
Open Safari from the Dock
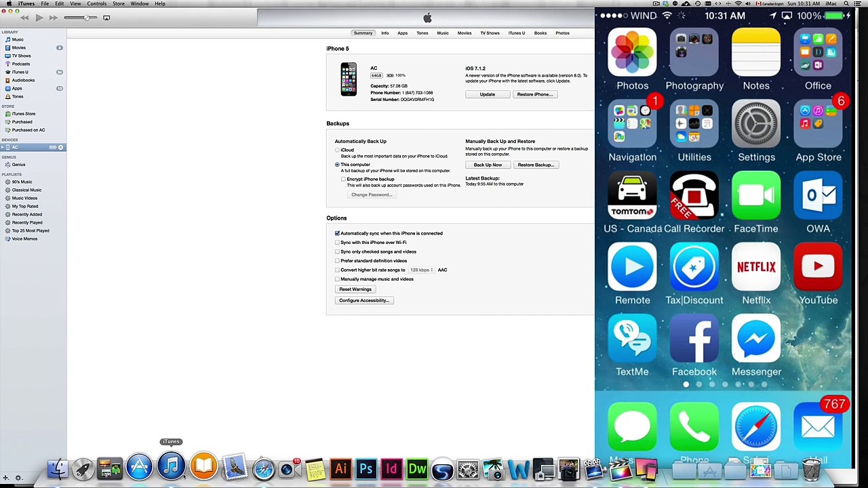264,469
